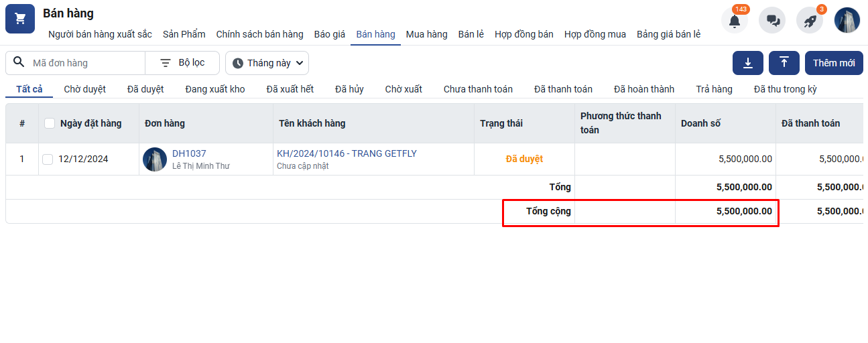
Task: Check the box for order 12/12/2024
Action: coord(48,159)
